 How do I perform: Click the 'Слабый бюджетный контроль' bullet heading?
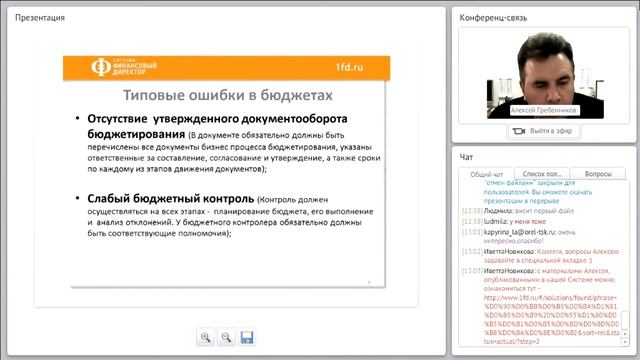click(171, 199)
